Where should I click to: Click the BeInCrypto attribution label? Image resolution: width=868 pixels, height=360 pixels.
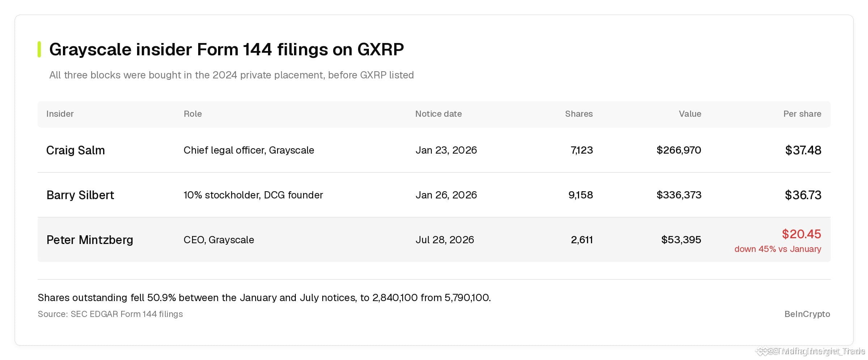click(807, 314)
